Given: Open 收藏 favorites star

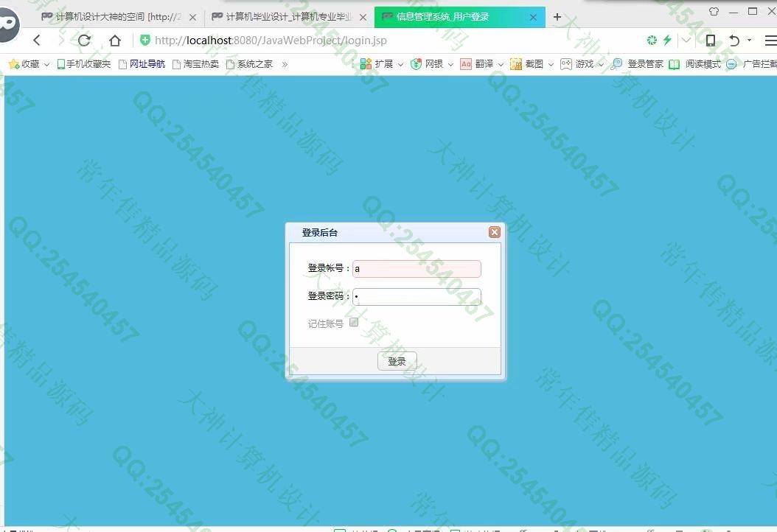Looking at the screenshot, I should click(14, 64).
